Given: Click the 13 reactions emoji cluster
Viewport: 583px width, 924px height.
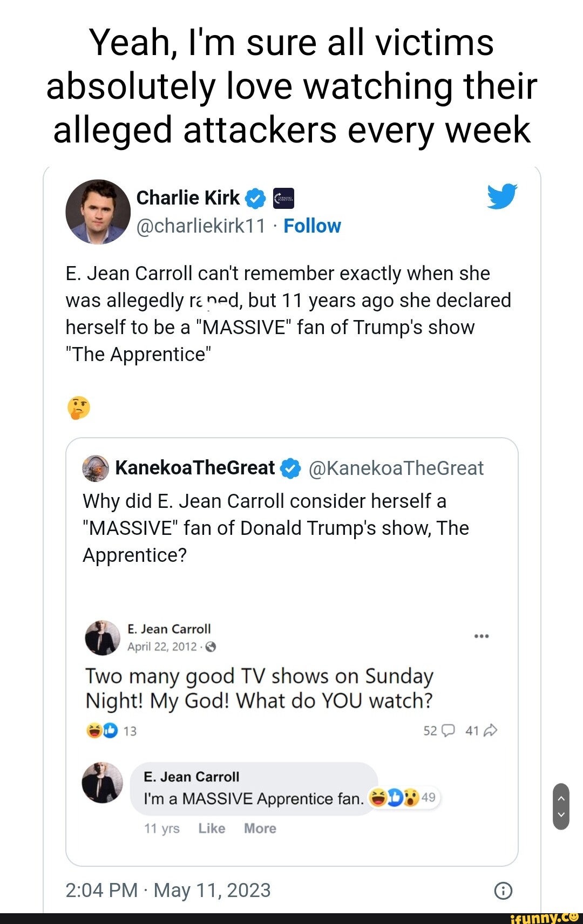Looking at the screenshot, I should click(x=101, y=731).
